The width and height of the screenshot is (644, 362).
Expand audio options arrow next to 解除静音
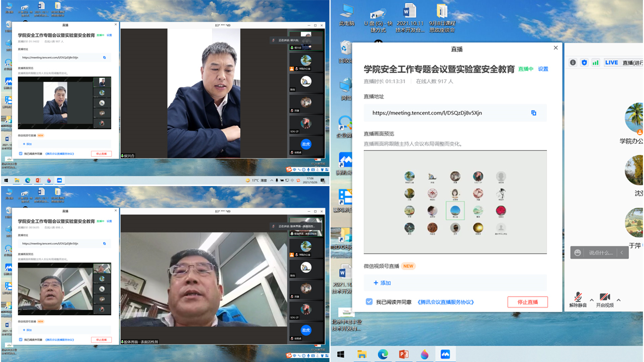pyautogui.click(x=592, y=300)
